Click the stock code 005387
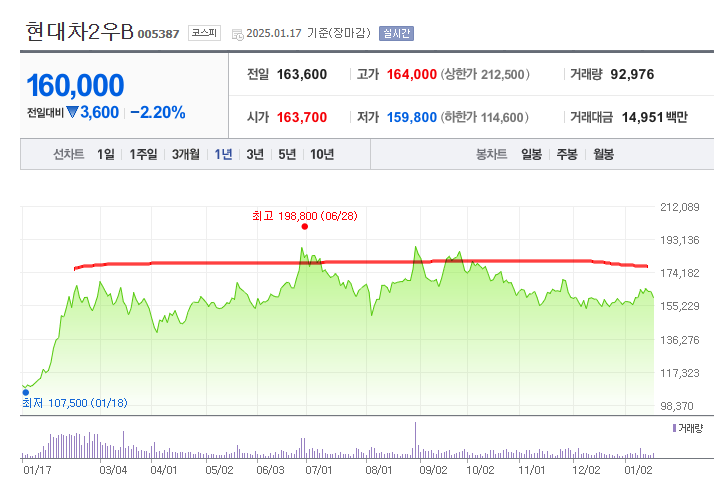The image size is (714, 491). pos(158,34)
